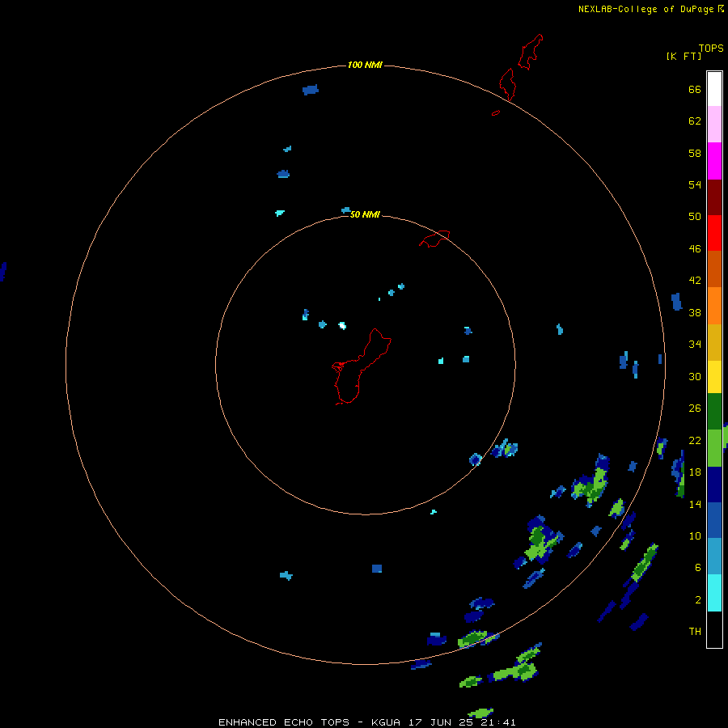Click legend value 14

pos(695,504)
